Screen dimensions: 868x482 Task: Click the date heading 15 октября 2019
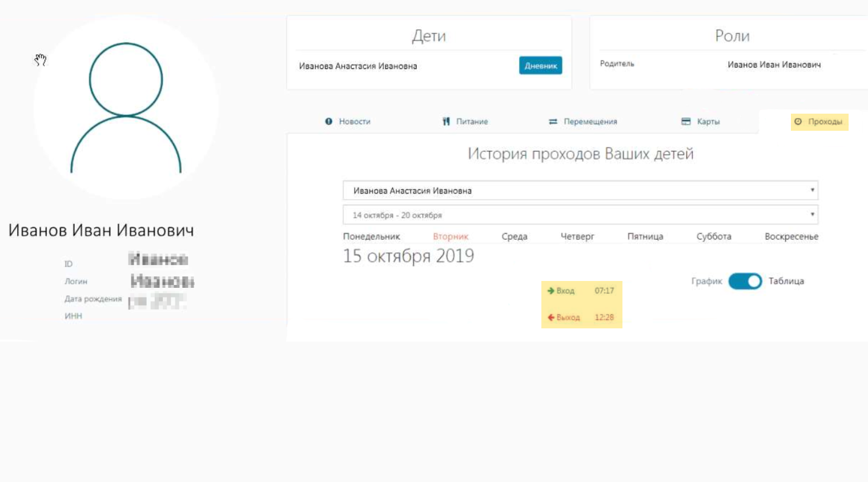click(408, 256)
